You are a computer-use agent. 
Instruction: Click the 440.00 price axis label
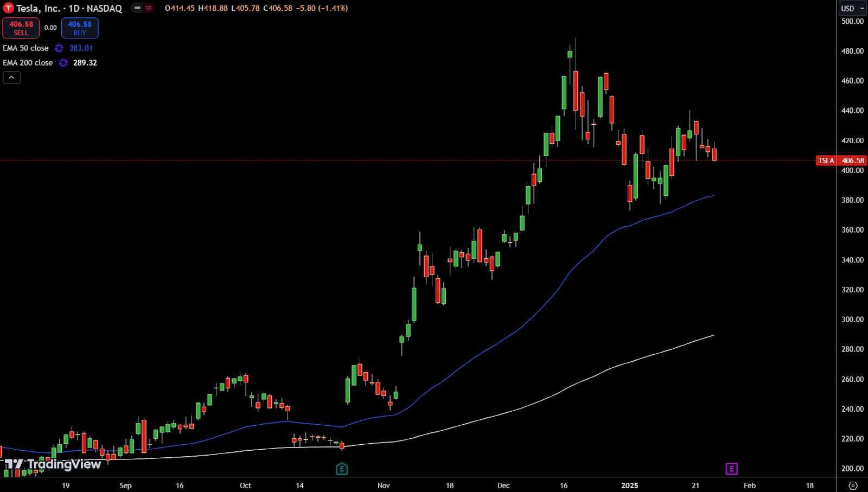click(852, 110)
